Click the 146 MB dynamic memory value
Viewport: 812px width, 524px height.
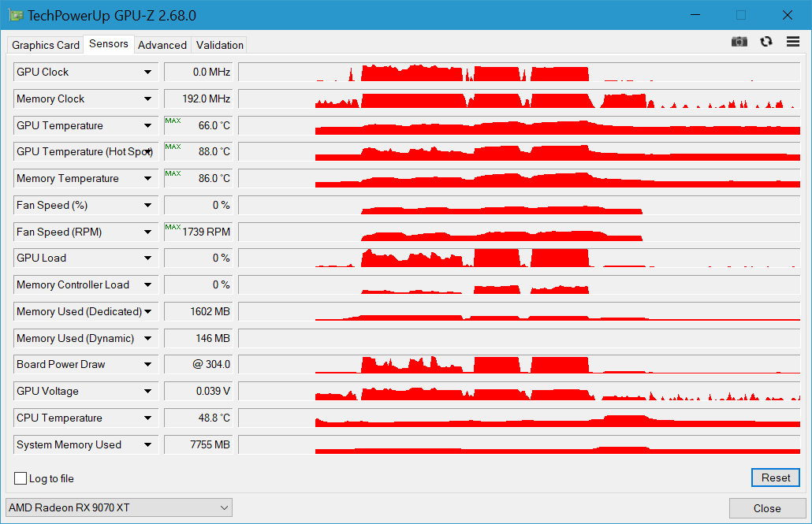pos(199,338)
